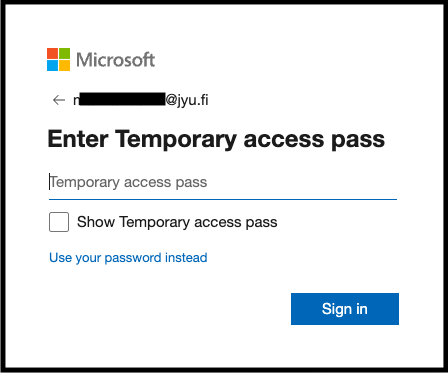Click the red square in Microsoft logo

point(52,54)
